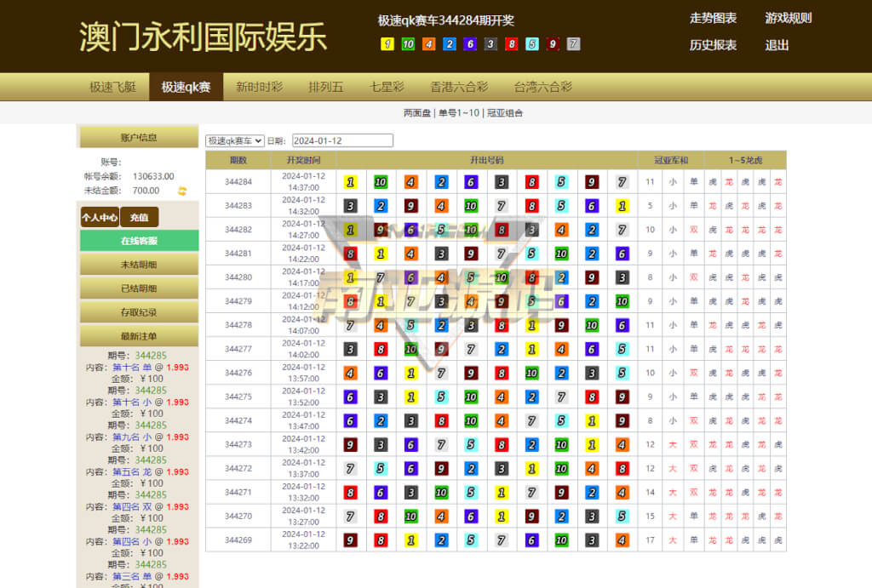Select the number 4 ball in row 344269
Image resolution: width=872 pixels, height=588 pixels.
(x=622, y=540)
